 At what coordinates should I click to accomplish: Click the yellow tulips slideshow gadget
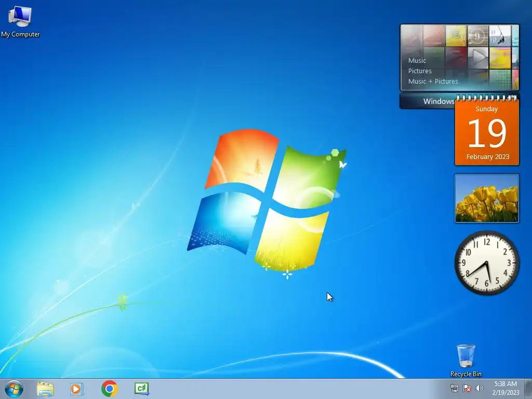[486, 198]
